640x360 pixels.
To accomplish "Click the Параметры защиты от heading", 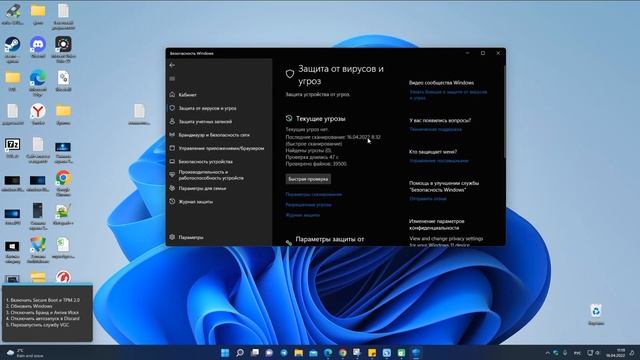I will (329, 239).
